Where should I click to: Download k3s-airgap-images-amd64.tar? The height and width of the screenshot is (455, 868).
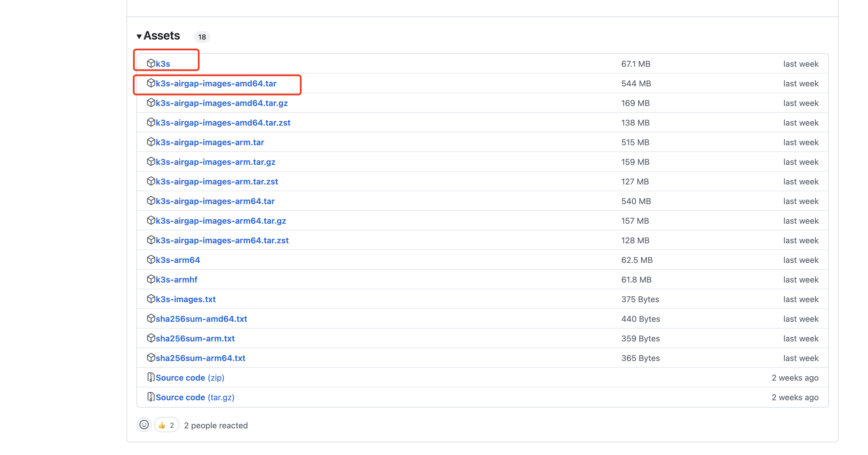click(x=216, y=83)
